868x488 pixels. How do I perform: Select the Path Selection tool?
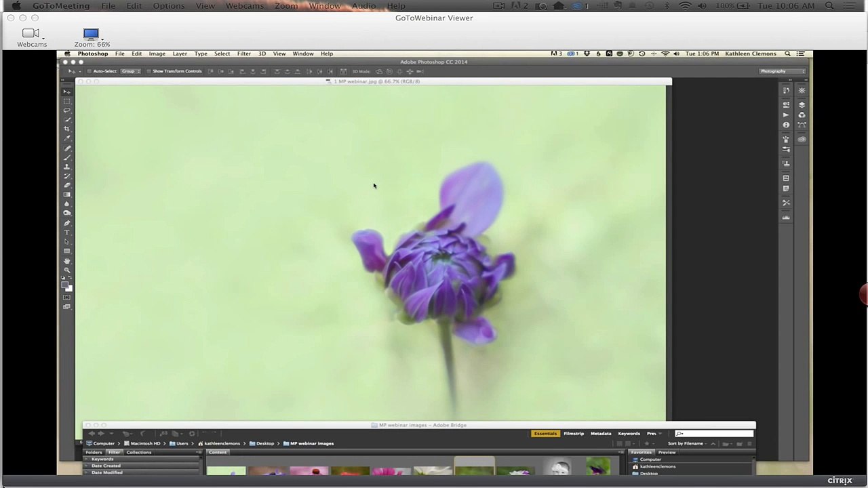point(67,241)
